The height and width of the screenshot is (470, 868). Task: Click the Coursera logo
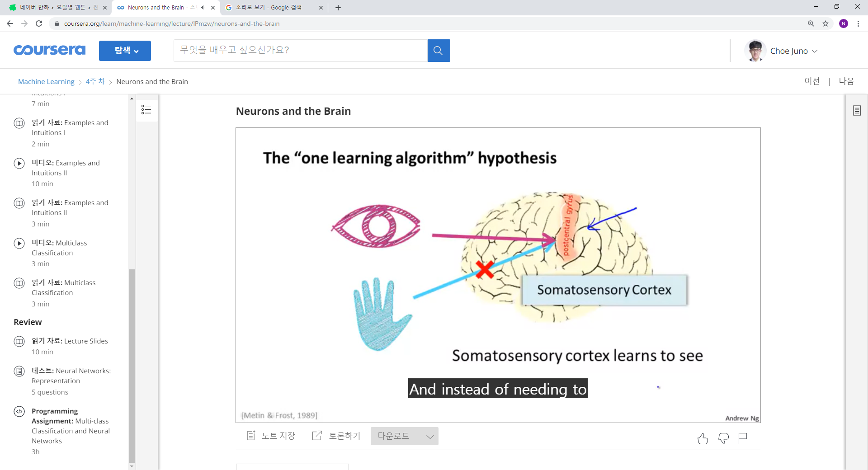click(49, 50)
